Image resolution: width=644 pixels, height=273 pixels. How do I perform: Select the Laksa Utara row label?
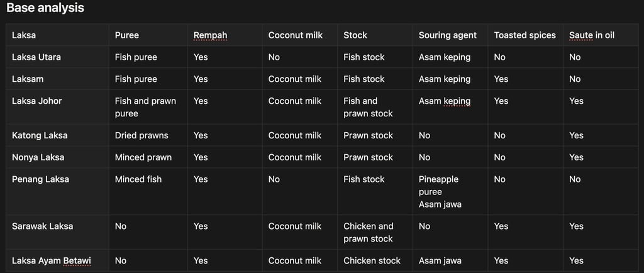coord(36,57)
